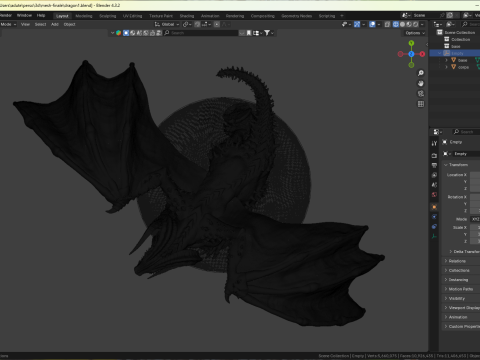
Task: Open the View menu in viewport header
Action: pos(25,24)
